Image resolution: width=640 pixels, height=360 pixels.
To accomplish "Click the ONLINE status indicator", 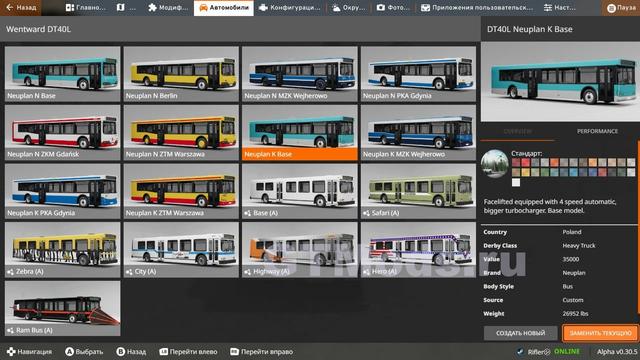I will pos(567,351).
